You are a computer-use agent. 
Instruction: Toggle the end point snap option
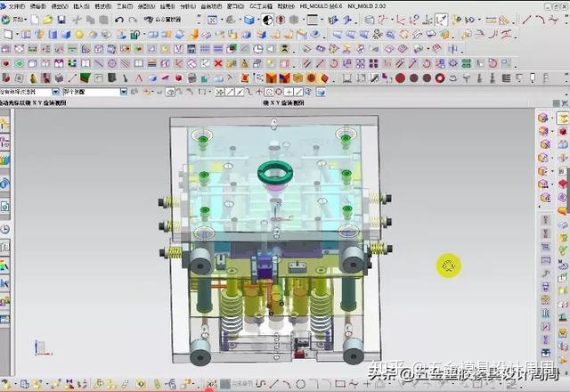[230, 92]
